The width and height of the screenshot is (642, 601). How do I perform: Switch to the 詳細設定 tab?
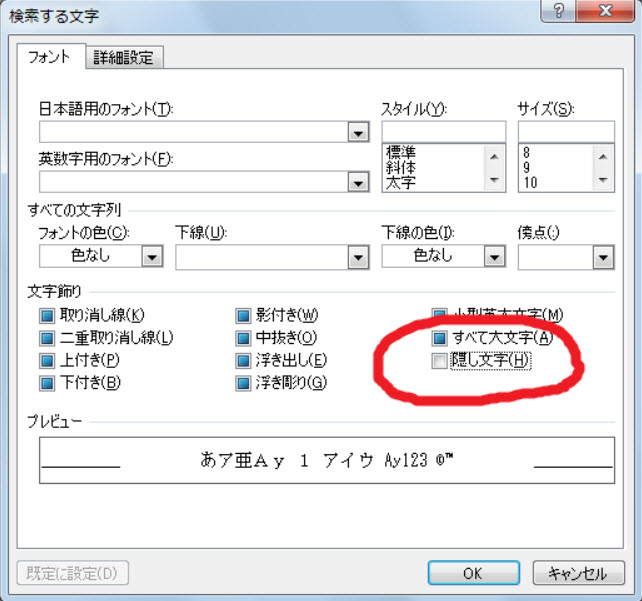pos(124,57)
